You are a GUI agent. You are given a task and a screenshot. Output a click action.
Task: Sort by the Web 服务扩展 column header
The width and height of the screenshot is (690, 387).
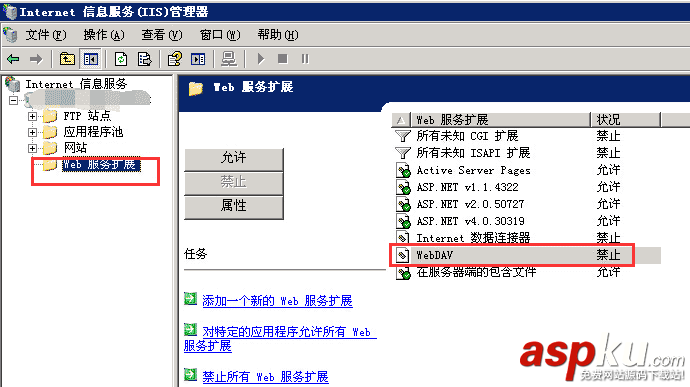coord(500,120)
